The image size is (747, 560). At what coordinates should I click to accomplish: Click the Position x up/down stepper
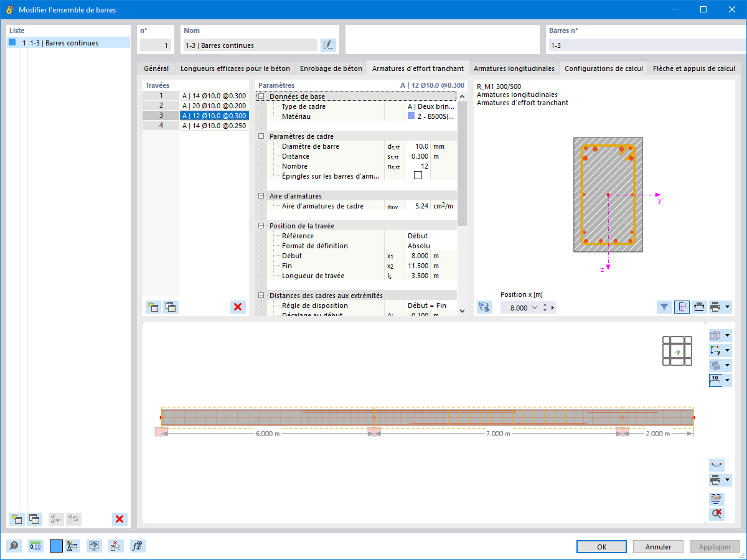click(545, 307)
